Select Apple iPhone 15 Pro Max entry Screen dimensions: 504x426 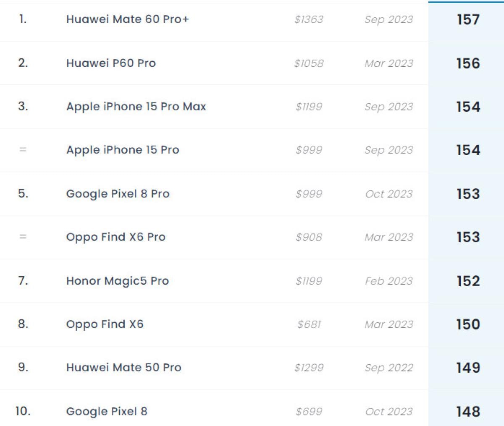coord(136,107)
